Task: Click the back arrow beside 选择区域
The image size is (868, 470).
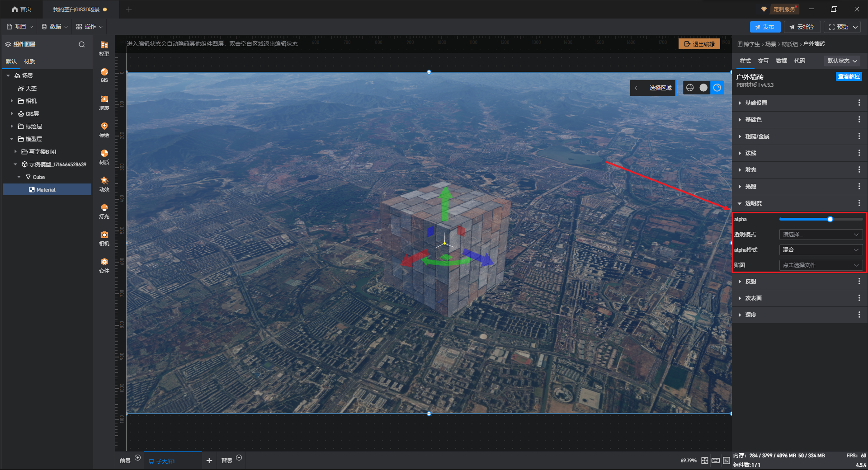Action: click(636, 88)
